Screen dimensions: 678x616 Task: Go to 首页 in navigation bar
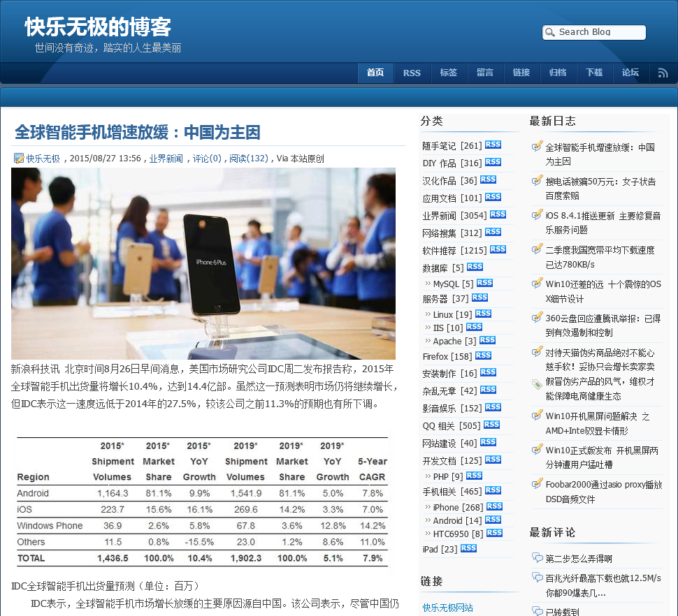pyautogui.click(x=375, y=73)
